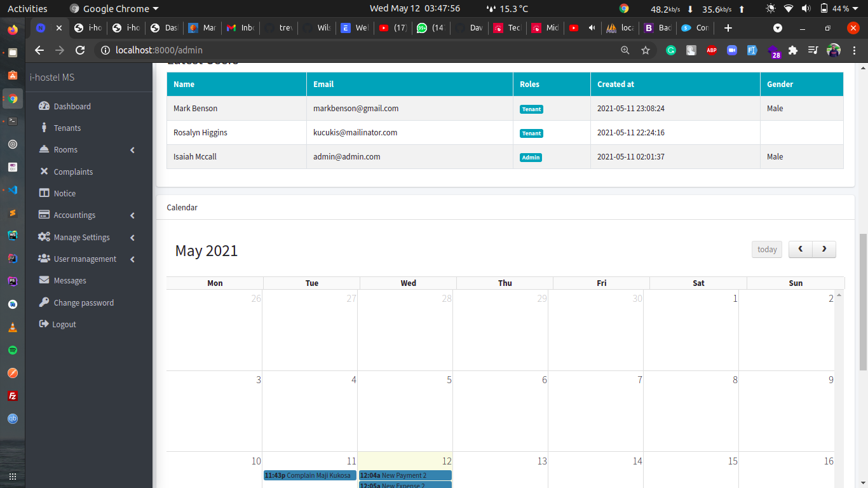Click the Accountings card icon
Viewport: 868px width, 488px height.
44,215
